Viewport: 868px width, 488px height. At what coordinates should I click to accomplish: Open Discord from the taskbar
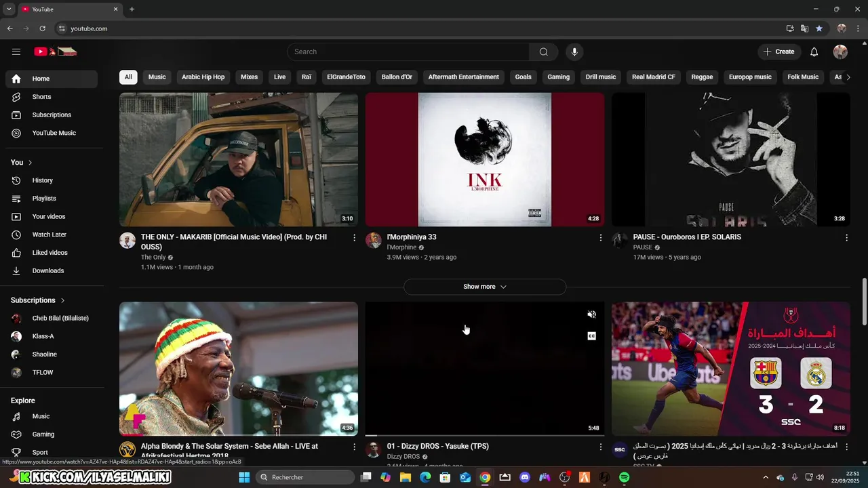click(524, 478)
